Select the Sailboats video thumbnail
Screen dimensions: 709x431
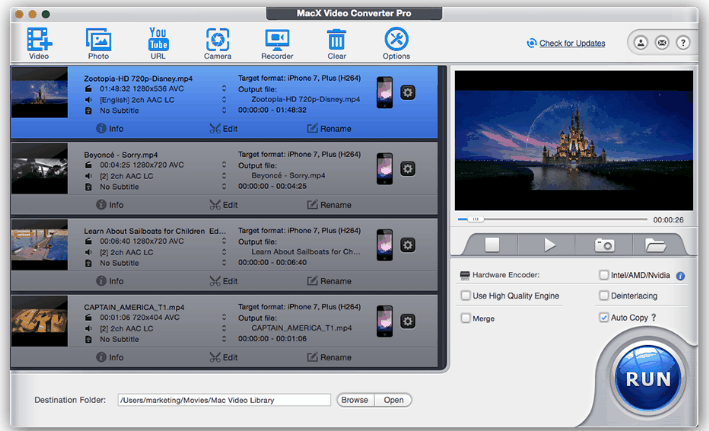(x=40, y=245)
